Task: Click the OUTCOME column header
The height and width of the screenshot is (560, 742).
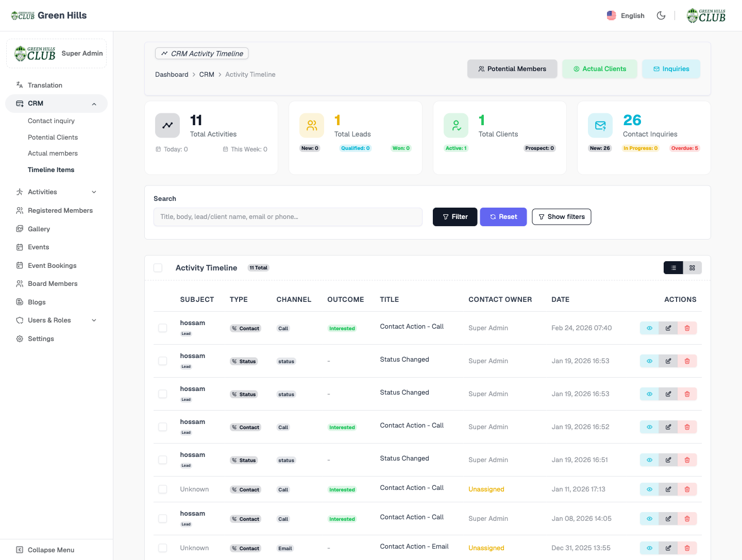Action: (x=346, y=299)
